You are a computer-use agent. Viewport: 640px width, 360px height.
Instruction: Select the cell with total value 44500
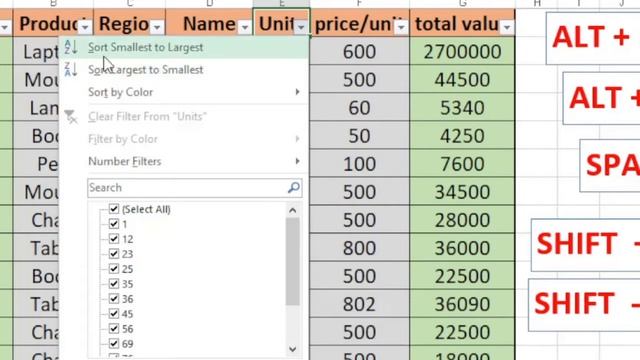point(462,80)
